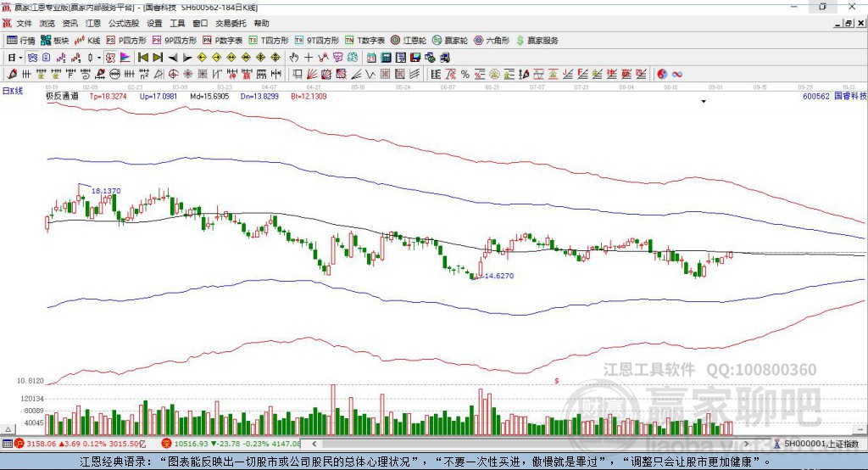Click the circled target crosshair icon
Viewport: 868px width, 470px height.
tap(173, 75)
